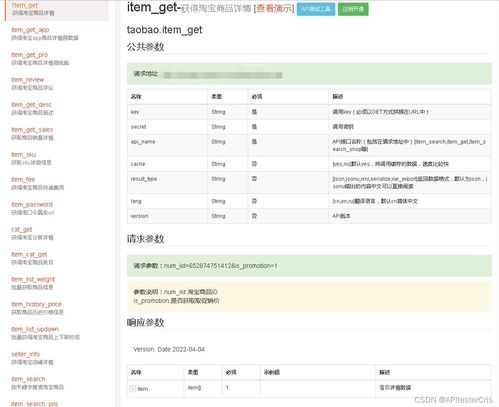
Task: Click the green register button
Action: [x=353, y=9]
